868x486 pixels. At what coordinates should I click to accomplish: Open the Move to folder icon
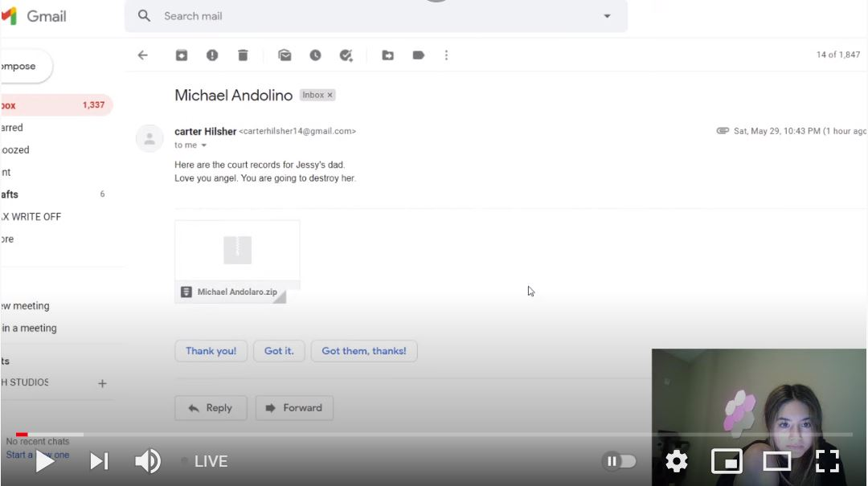tap(387, 55)
